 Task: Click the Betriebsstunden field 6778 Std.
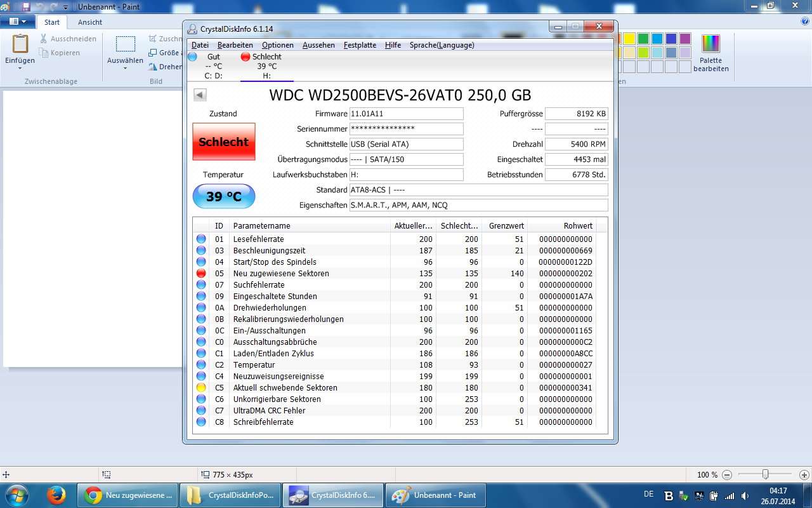point(576,175)
